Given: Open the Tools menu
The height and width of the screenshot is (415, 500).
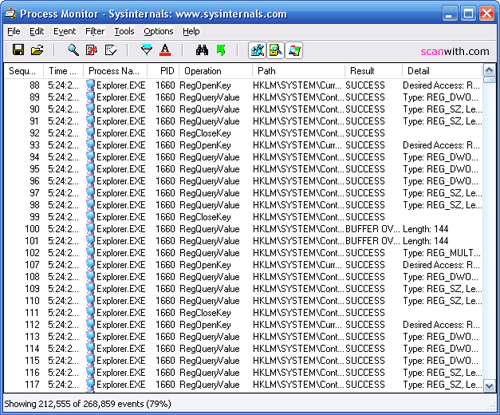Looking at the screenshot, I should pyautogui.click(x=124, y=31).
